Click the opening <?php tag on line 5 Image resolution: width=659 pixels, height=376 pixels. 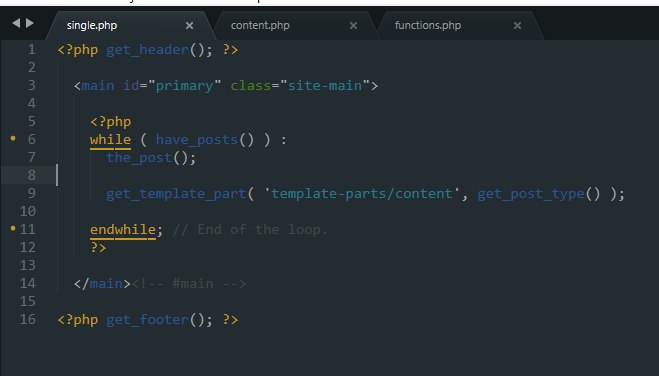(x=110, y=122)
